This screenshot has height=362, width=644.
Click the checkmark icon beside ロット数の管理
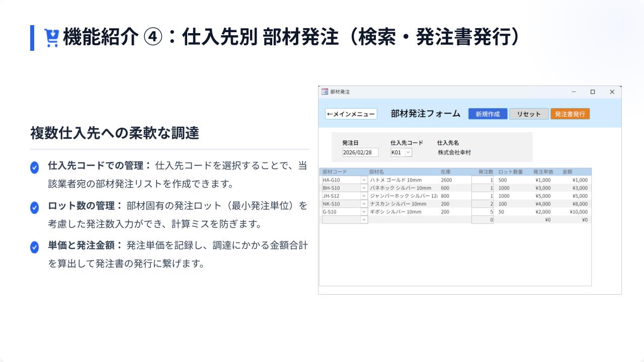point(34,208)
